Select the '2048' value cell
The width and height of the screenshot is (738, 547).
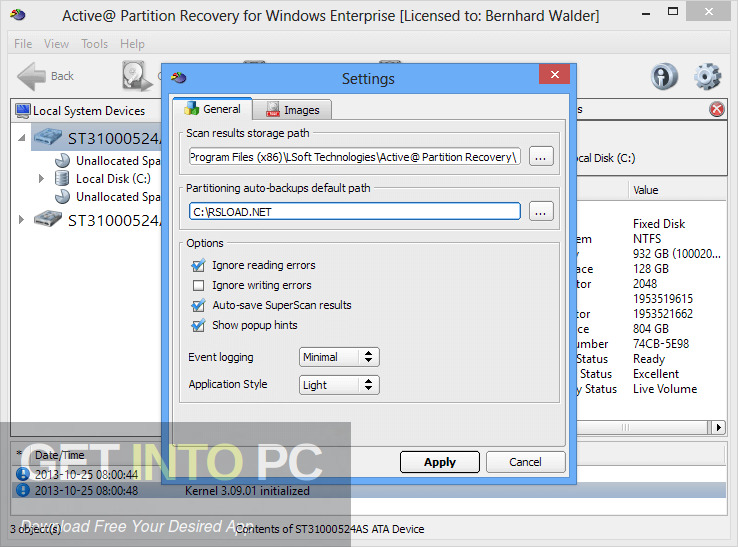pyautogui.click(x=645, y=284)
